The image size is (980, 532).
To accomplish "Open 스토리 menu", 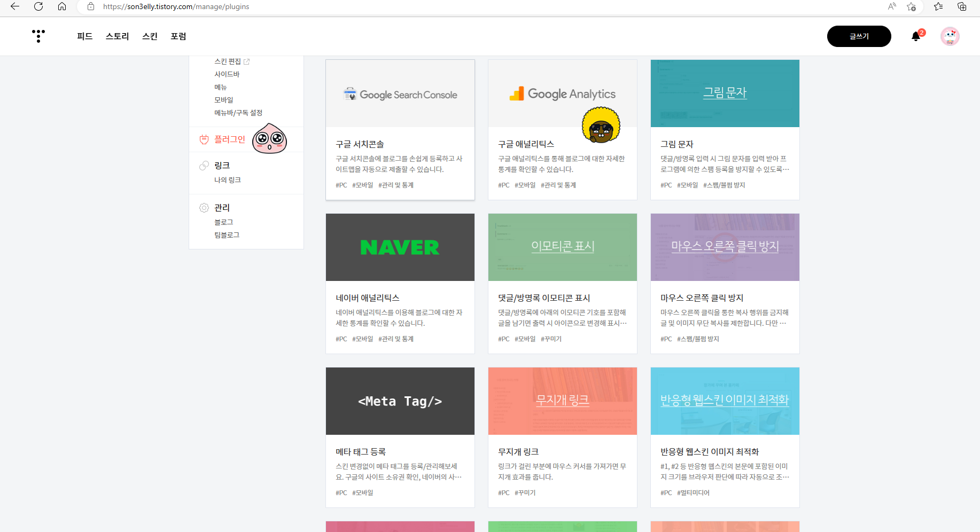I will click(117, 36).
